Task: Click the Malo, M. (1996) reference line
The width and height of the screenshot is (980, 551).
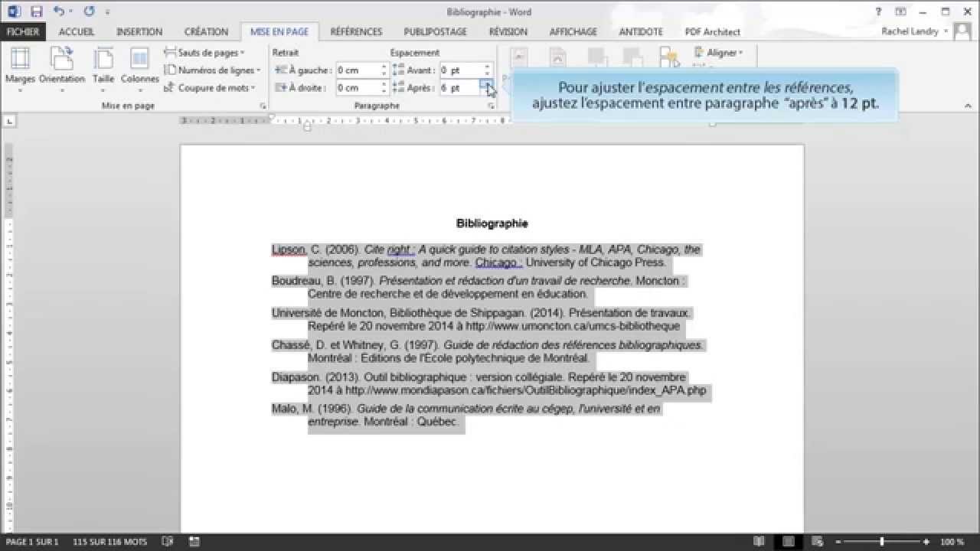Action: point(465,409)
